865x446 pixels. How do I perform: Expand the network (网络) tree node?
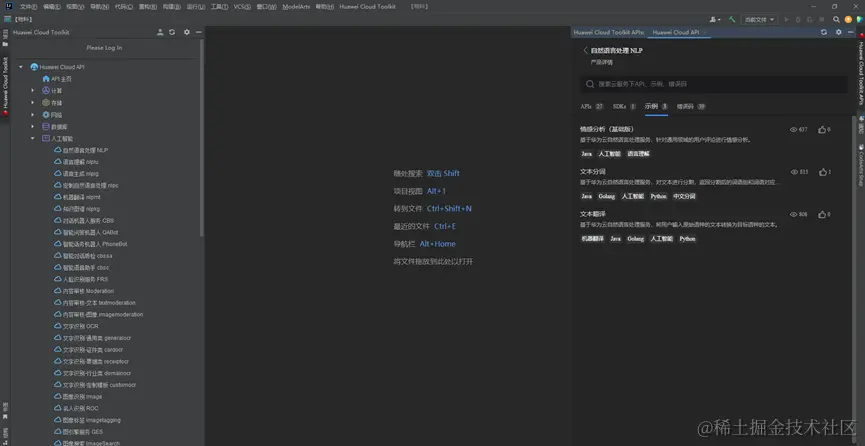tap(33, 115)
